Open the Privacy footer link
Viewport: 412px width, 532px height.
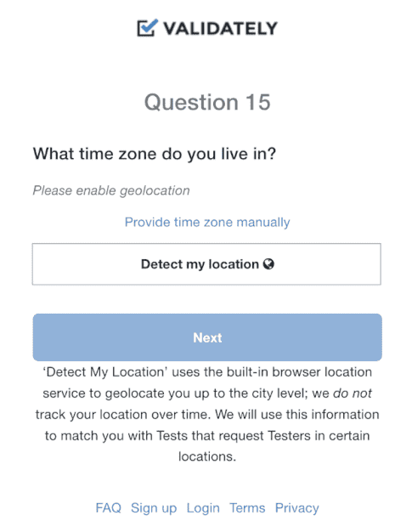(x=296, y=508)
